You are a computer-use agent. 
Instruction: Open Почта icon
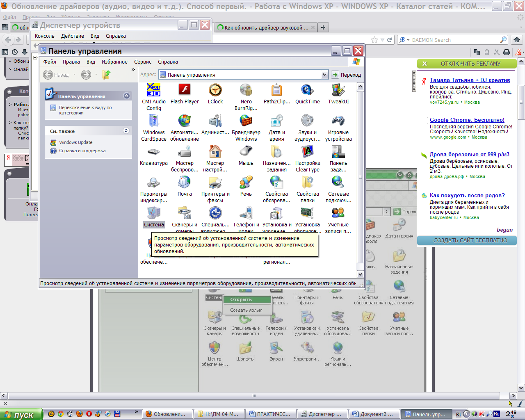point(185,186)
